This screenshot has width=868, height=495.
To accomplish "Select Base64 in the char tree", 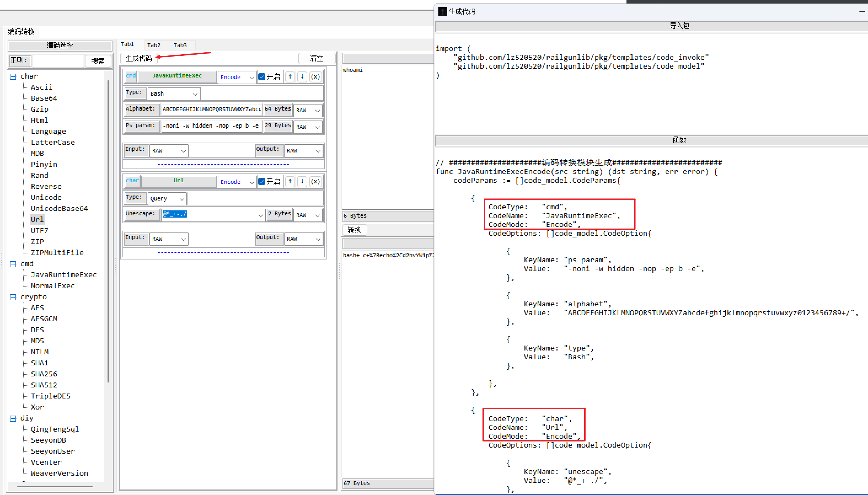I will (44, 98).
